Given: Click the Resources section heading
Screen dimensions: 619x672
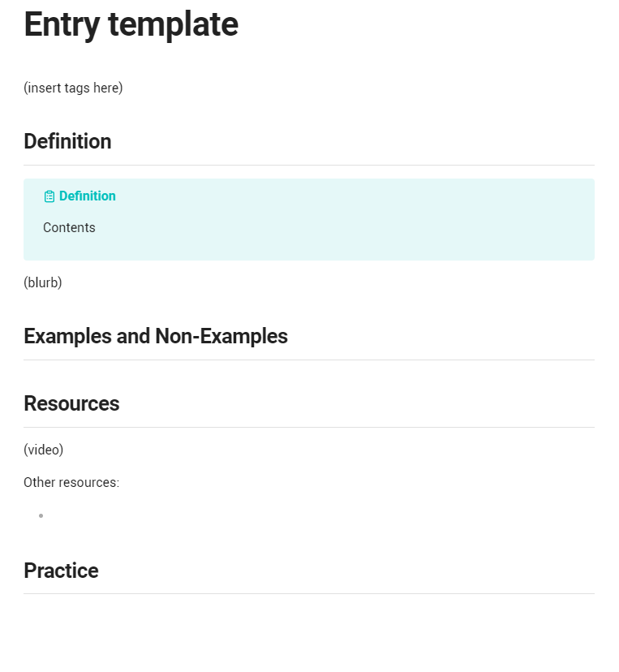Looking at the screenshot, I should [x=71, y=403].
